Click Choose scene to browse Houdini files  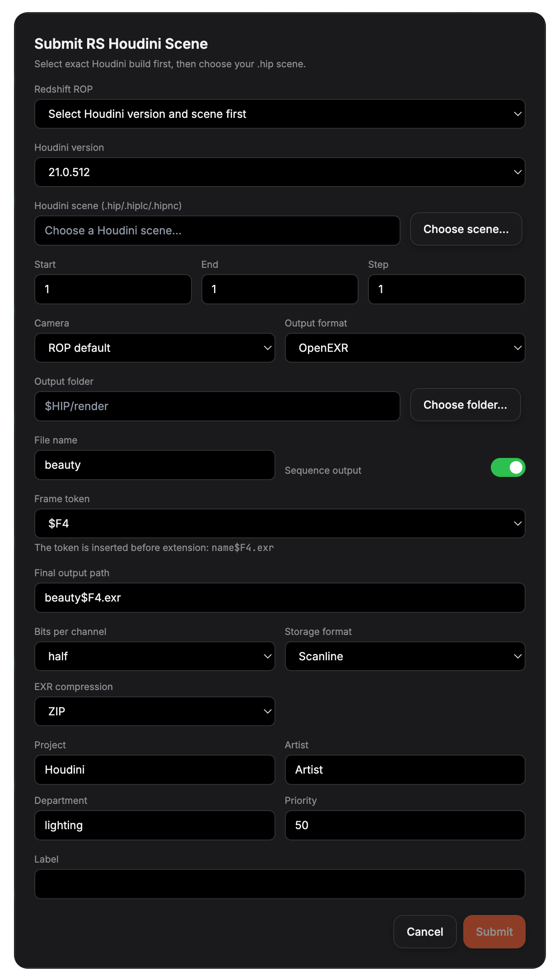tap(466, 229)
